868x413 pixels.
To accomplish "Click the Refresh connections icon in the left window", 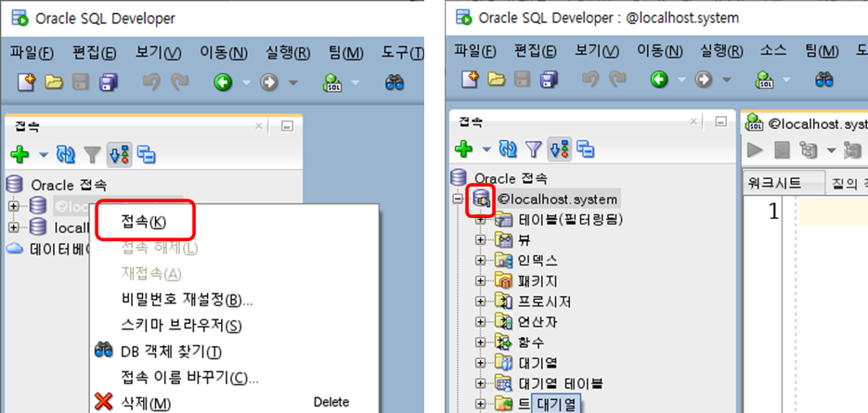I will (66, 155).
